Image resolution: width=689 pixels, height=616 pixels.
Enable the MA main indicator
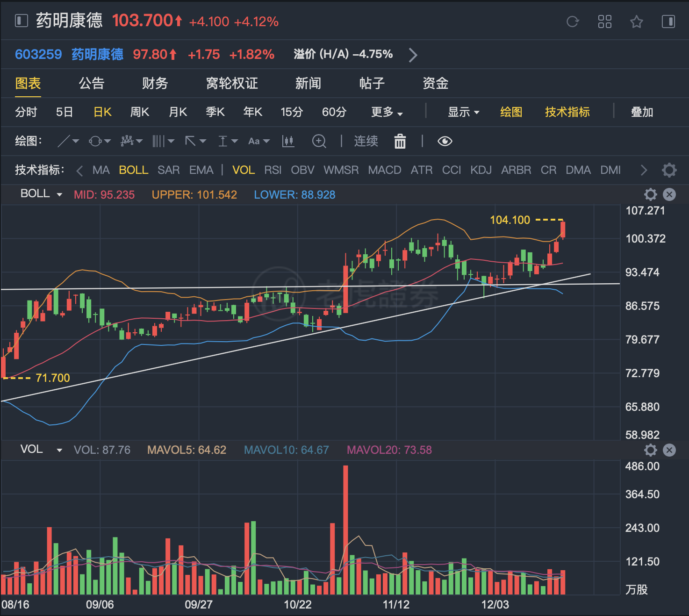[x=101, y=170]
